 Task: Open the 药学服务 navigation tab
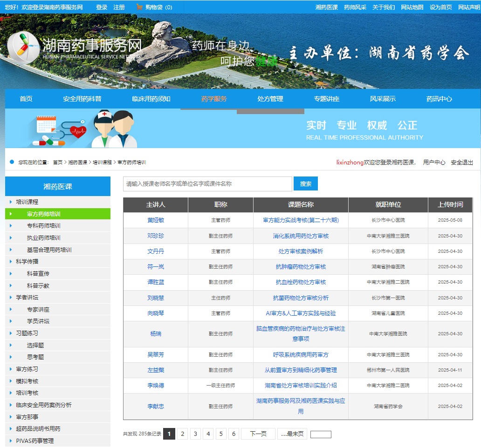pyautogui.click(x=214, y=99)
